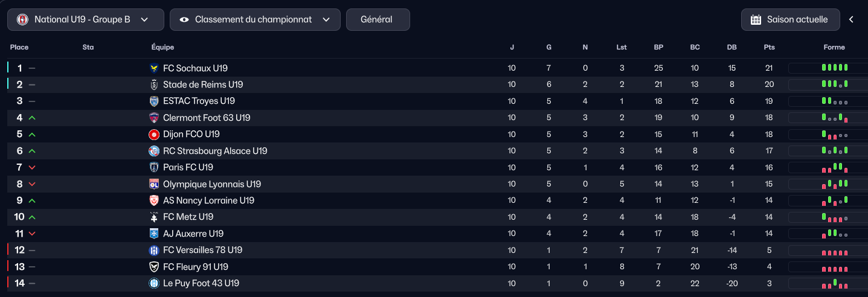The height and width of the screenshot is (297, 868).
Task: Click the Général filter button
Action: tap(378, 19)
